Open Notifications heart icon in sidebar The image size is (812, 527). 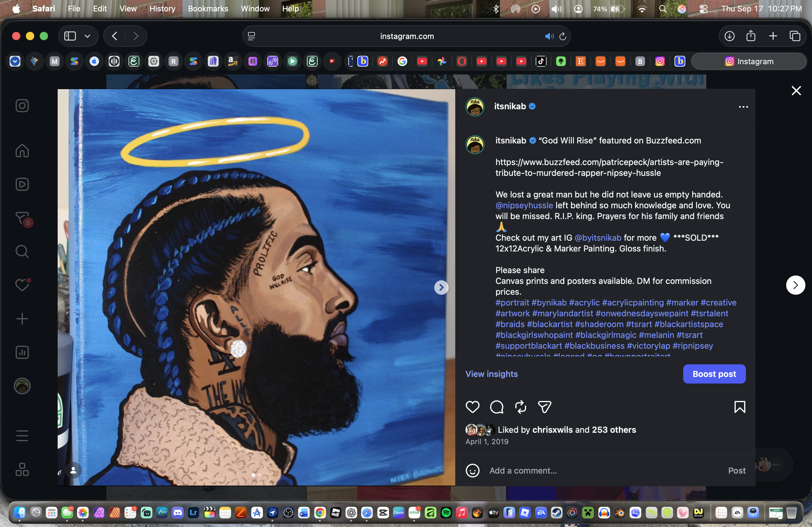(x=22, y=285)
